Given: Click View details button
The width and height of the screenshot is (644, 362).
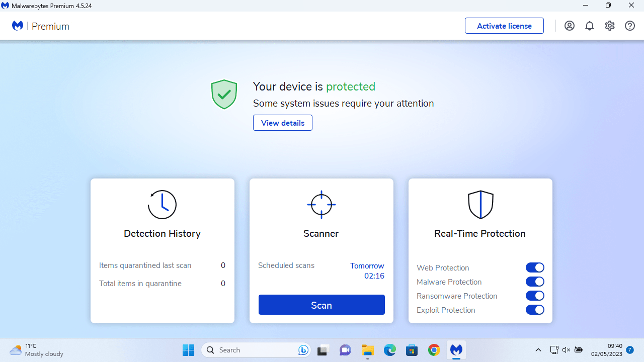Looking at the screenshot, I should click(x=283, y=123).
